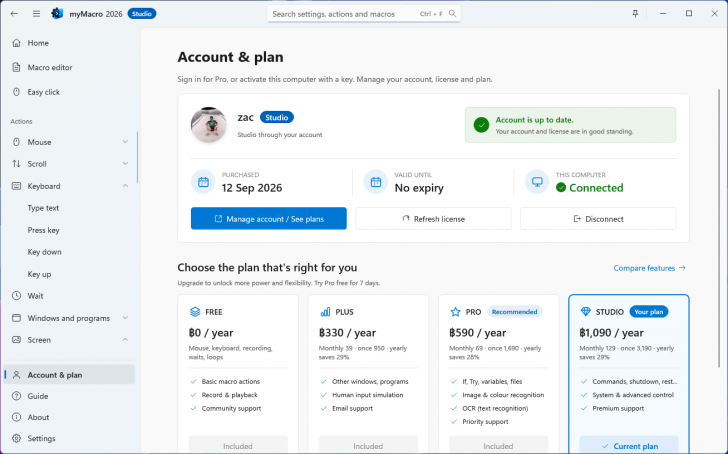Select Key up action
Screen dimensions: 728x454
pyautogui.click(x=39, y=274)
